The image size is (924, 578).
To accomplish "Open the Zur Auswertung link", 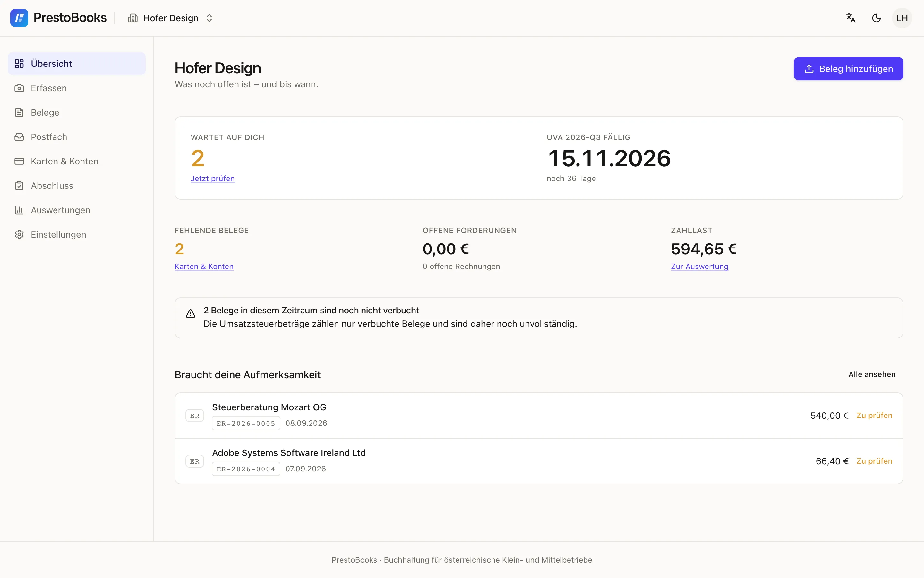I will (x=699, y=267).
